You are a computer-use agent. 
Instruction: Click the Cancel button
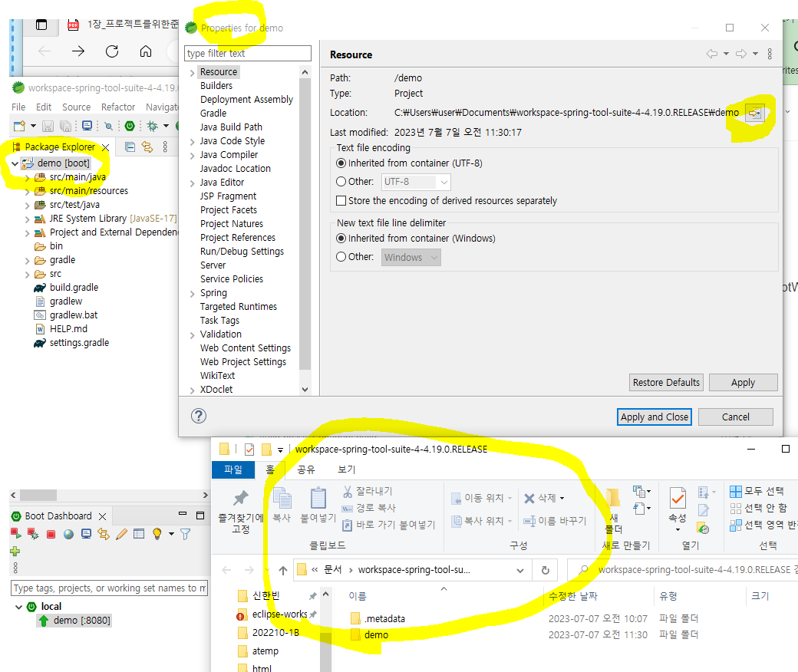735,417
